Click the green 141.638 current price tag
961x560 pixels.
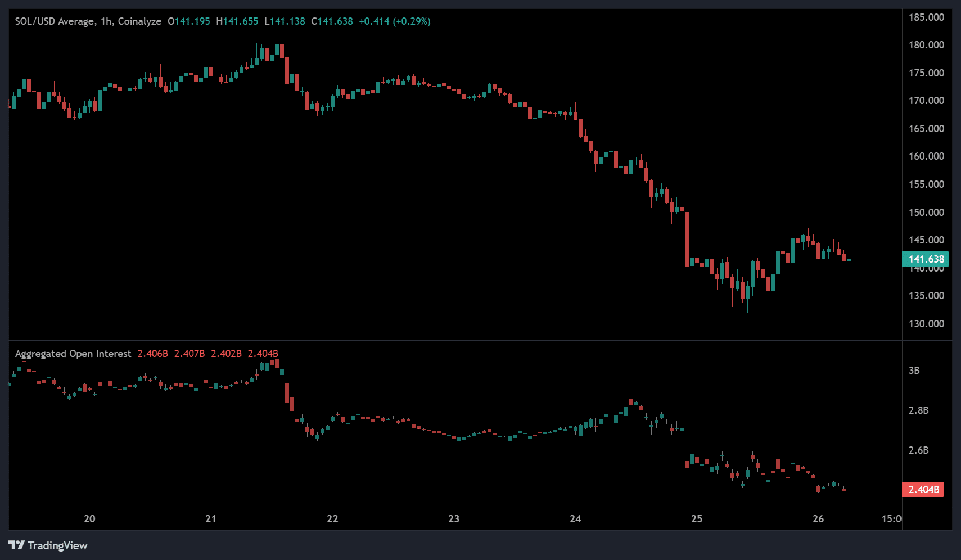point(926,259)
